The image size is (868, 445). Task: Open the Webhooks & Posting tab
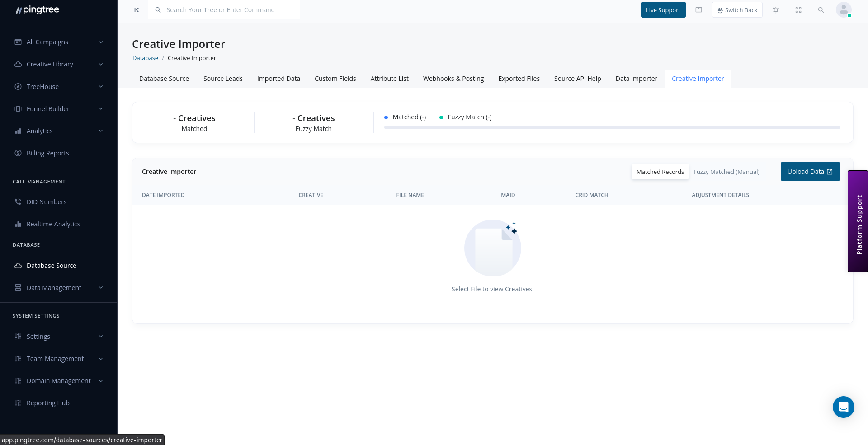point(453,78)
